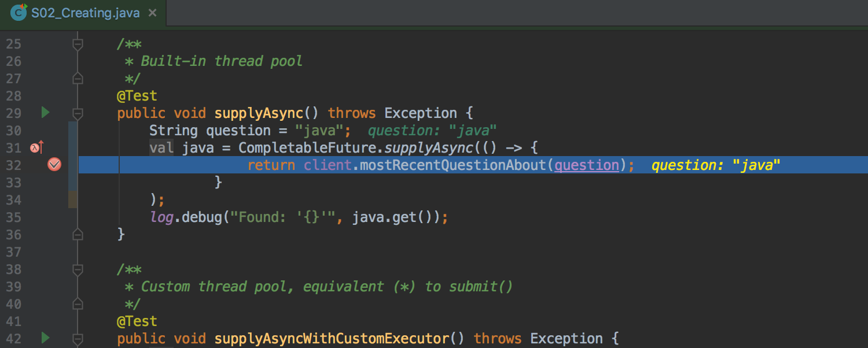This screenshot has width=868, height=348.
Task: Click the 'String question' declaration on line 30
Action: (210, 131)
